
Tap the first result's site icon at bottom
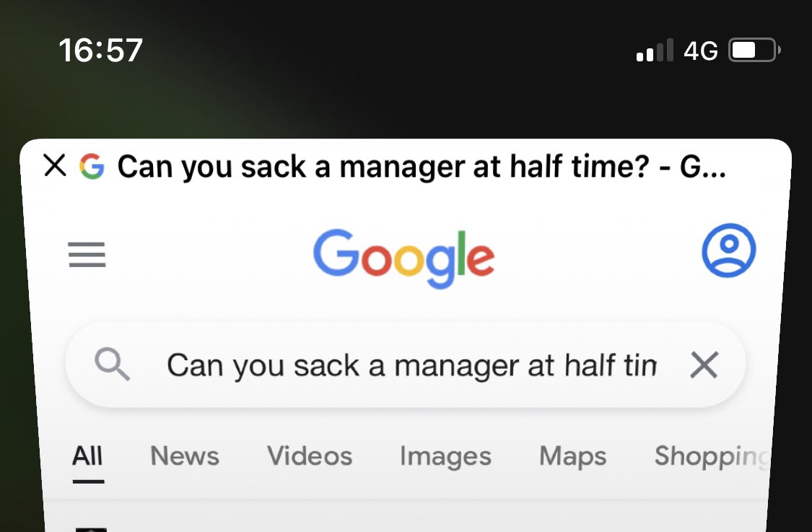pos(91,529)
